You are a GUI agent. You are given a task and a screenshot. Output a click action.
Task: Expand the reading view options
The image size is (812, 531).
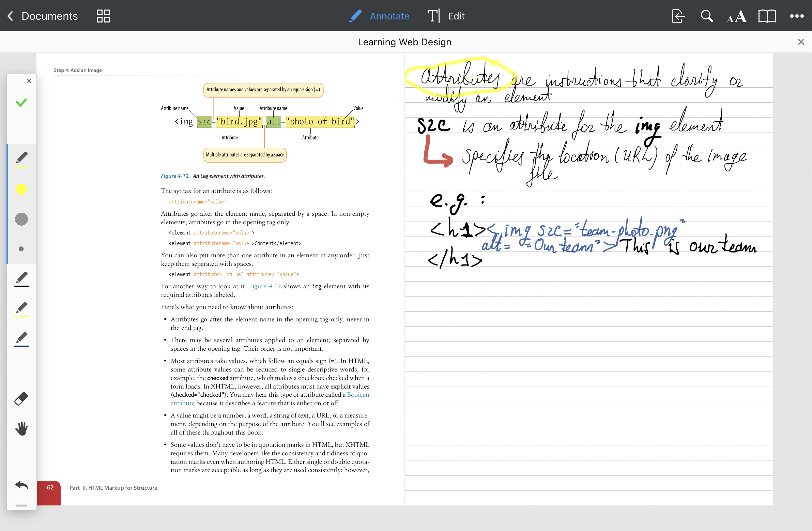pos(766,16)
